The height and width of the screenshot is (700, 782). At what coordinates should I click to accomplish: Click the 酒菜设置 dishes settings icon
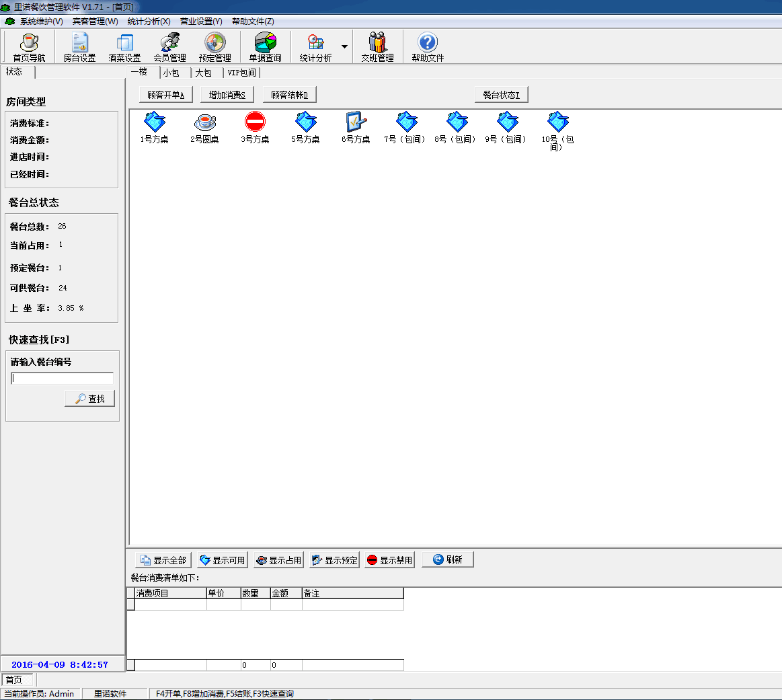[x=124, y=47]
